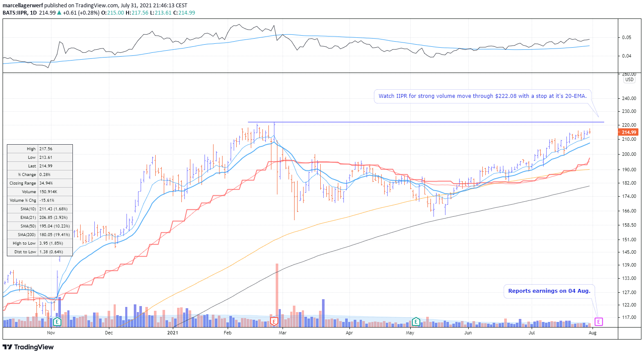Viewport: 644px width, 355px height.
Task: Click the 166.00 price axis label
Action: click(629, 211)
